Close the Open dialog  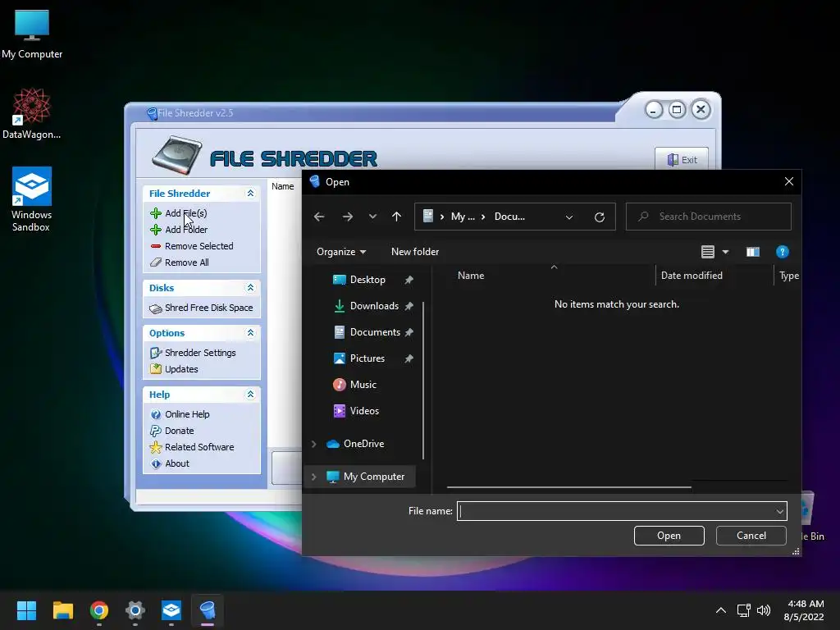(x=788, y=181)
